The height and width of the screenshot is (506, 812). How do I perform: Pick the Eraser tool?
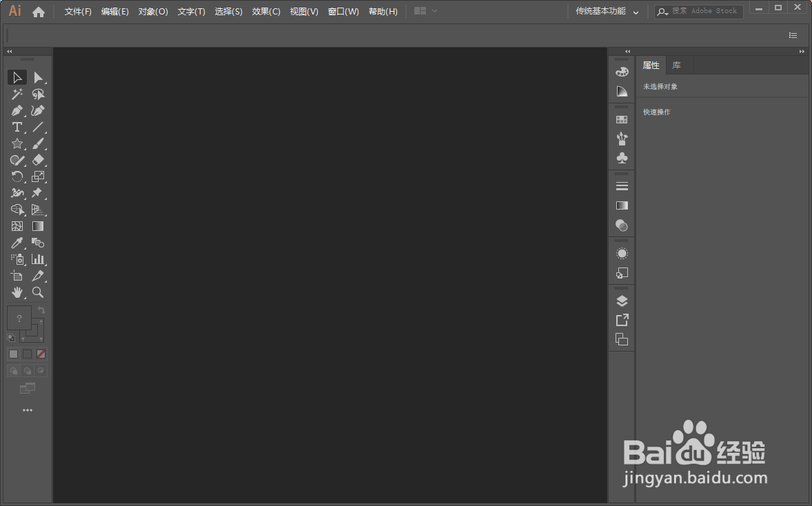tap(38, 160)
